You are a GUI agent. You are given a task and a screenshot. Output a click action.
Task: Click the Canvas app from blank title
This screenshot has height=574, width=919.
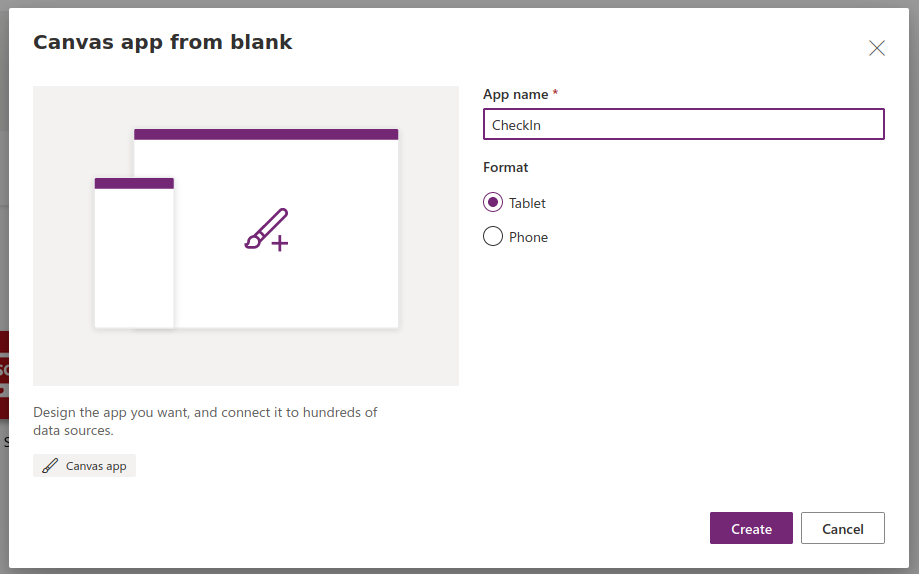162,42
